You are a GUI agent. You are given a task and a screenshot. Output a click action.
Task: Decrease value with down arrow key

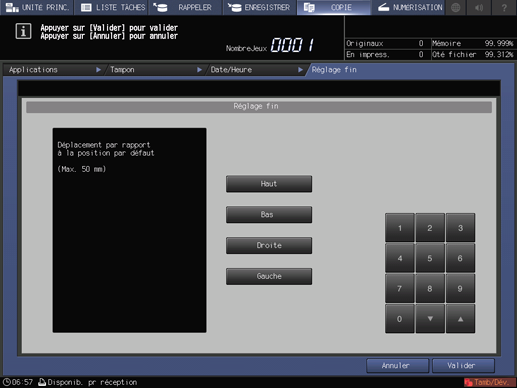click(430, 319)
